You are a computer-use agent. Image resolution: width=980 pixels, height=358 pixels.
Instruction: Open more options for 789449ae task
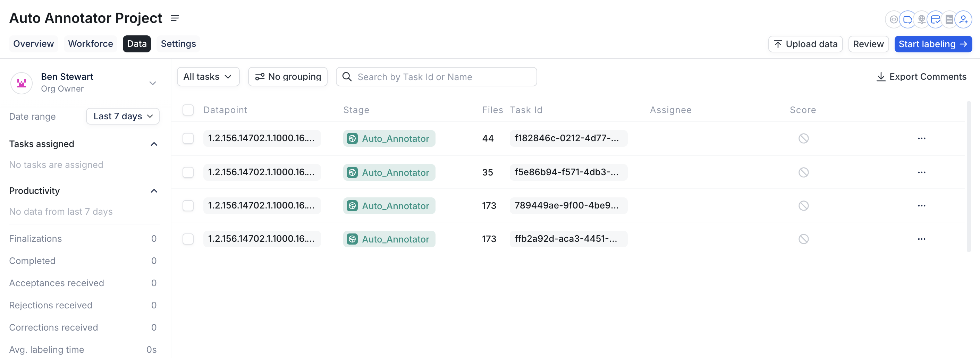tap(921, 206)
